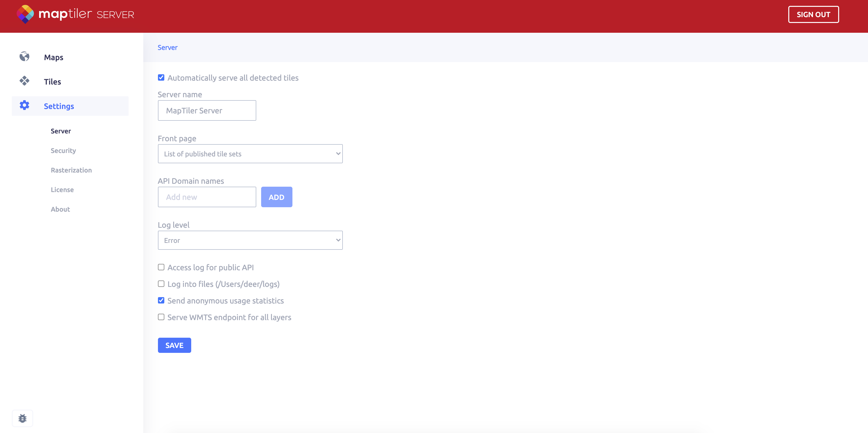The height and width of the screenshot is (433, 868).
Task: Click the MapTiler logo icon
Action: (25, 14)
